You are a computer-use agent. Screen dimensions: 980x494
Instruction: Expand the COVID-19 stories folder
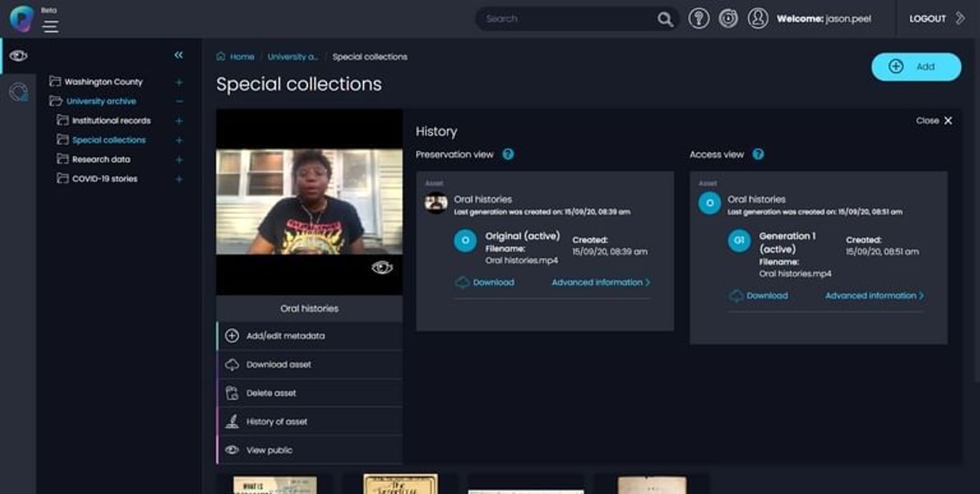click(x=179, y=180)
